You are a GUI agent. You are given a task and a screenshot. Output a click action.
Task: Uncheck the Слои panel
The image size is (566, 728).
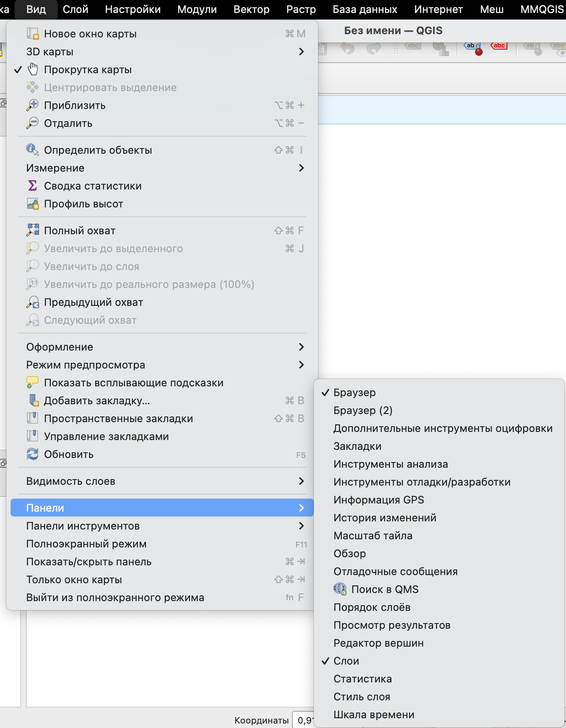point(346,661)
